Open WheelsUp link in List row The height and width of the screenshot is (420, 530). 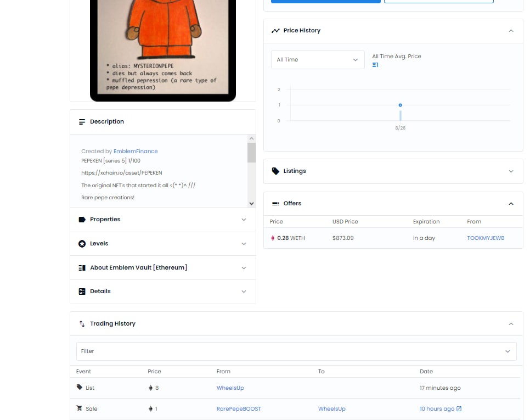pos(230,388)
